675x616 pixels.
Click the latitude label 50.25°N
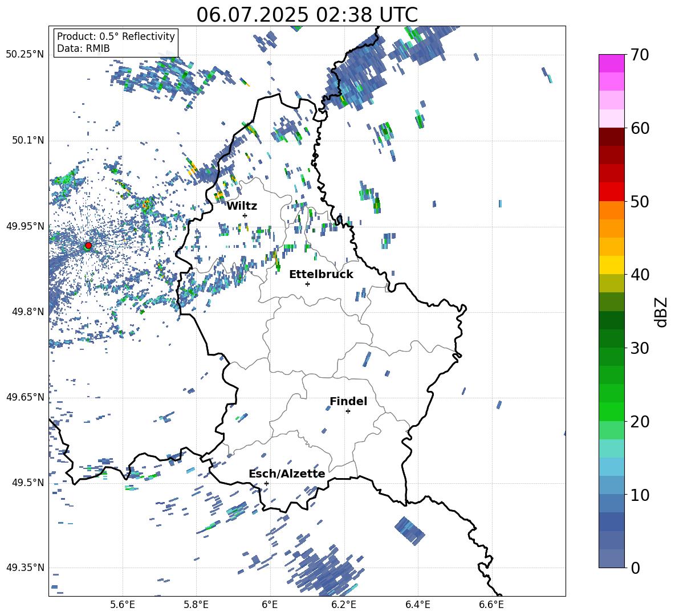tap(25, 55)
